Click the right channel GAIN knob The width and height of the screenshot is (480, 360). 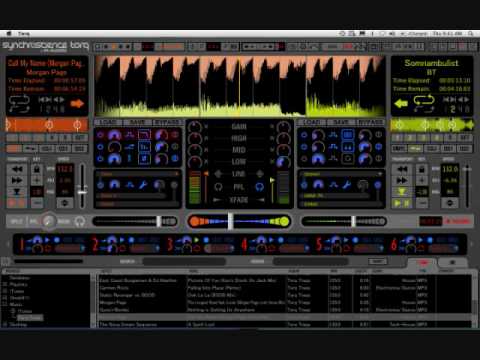click(x=283, y=127)
